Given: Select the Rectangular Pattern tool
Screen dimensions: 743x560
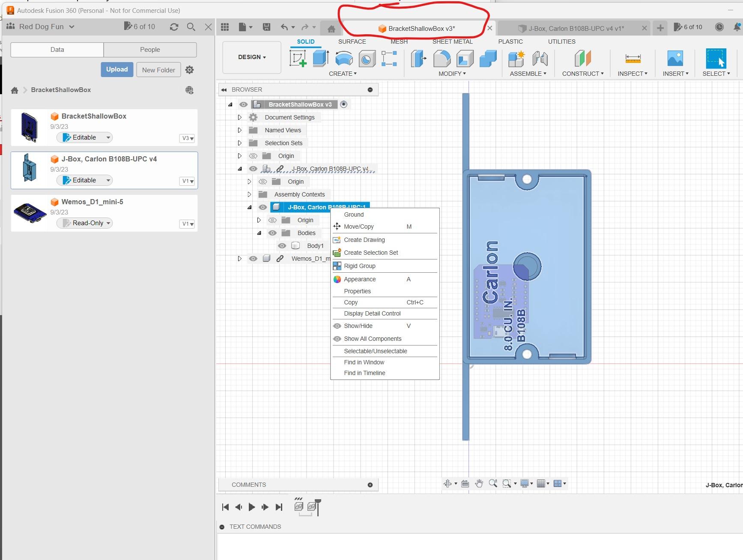Looking at the screenshot, I should (389, 58).
